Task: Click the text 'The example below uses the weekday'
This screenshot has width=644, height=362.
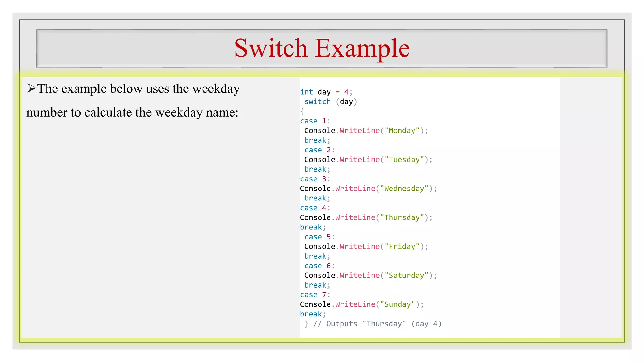Action: coord(138,89)
